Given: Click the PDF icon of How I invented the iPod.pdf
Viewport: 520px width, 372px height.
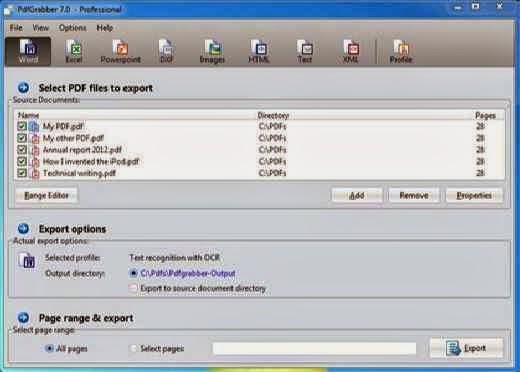Looking at the screenshot, I should click(35, 162).
